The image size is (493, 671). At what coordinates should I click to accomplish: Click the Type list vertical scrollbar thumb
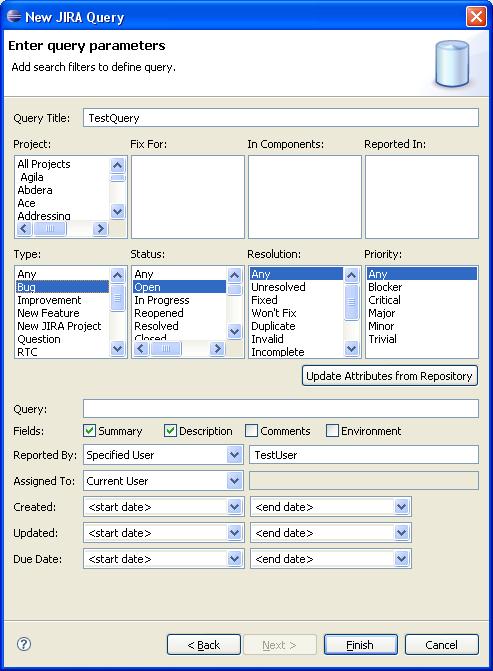[x=117, y=298]
